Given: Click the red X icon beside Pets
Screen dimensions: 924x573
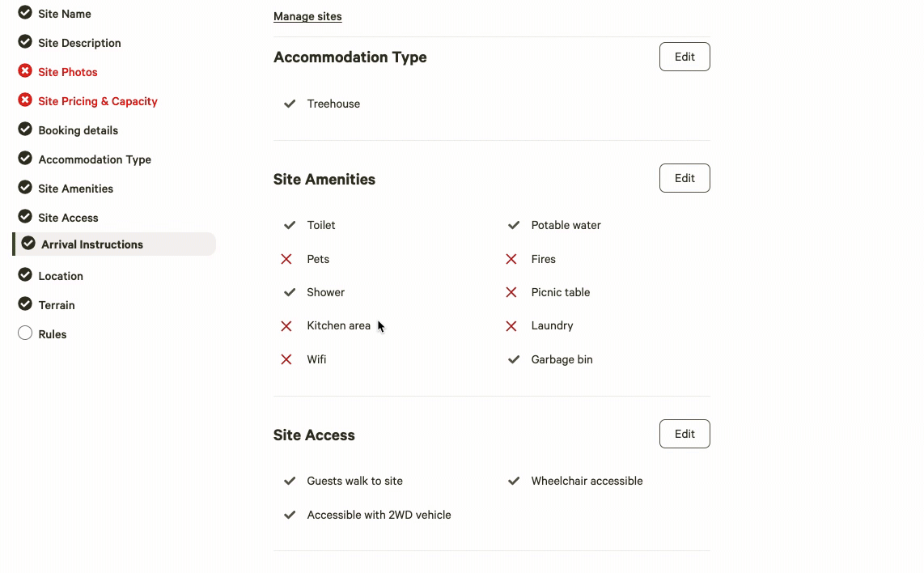Looking at the screenshot, I should click(286, 259).
